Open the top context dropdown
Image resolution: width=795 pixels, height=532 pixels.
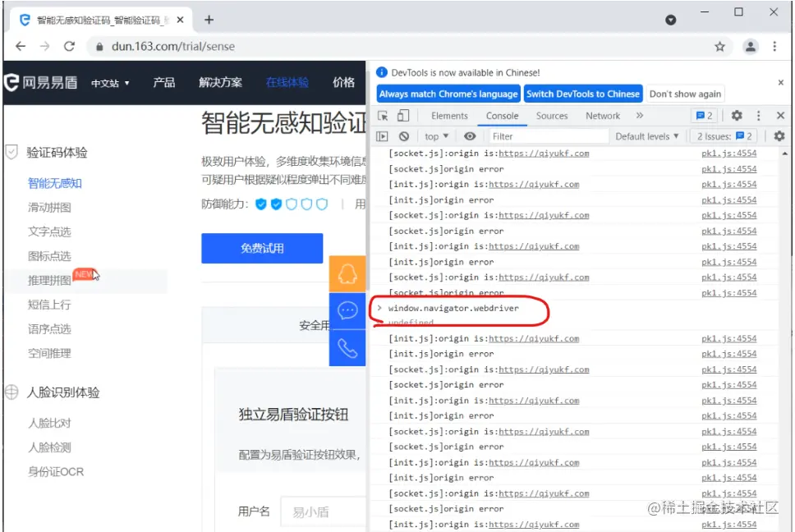click(437, 136)
